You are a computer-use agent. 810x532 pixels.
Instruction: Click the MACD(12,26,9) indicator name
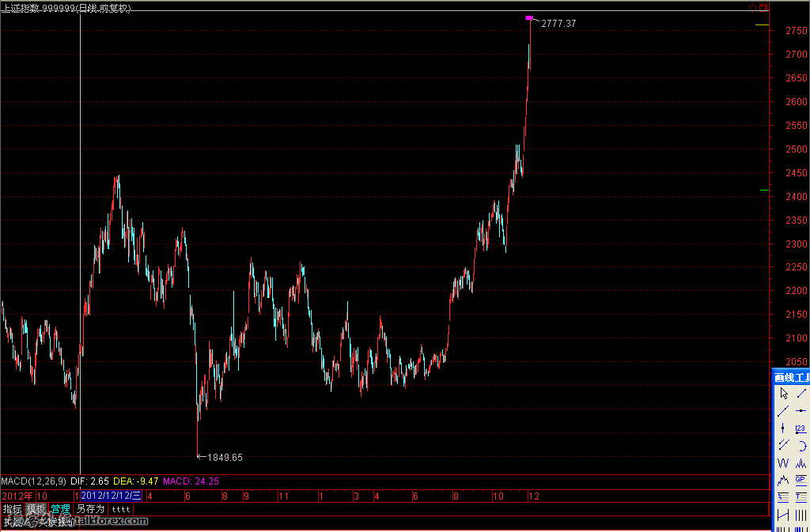point(33,481)
